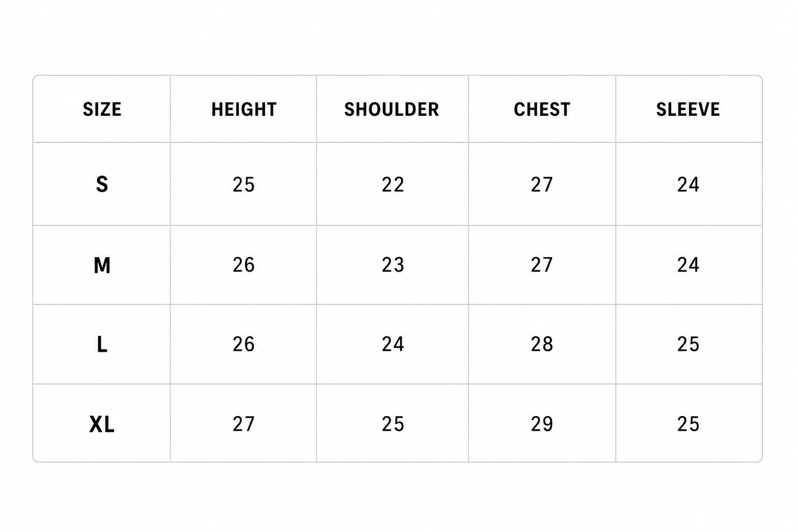Click shoulder value 23 in M row
The image size is (798, 532).
[x=393, y=265]
